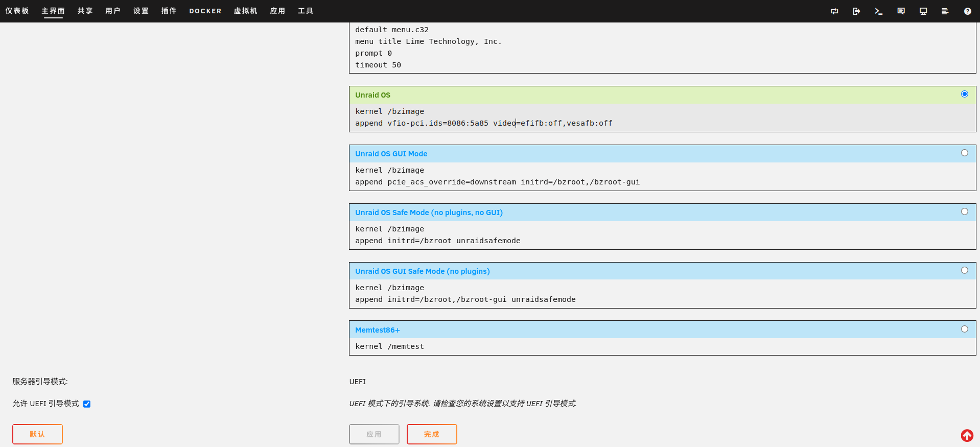Click the red back-to-top arrow icon
This screenshot has width=980, height=447.
click(x=967, y=435)
